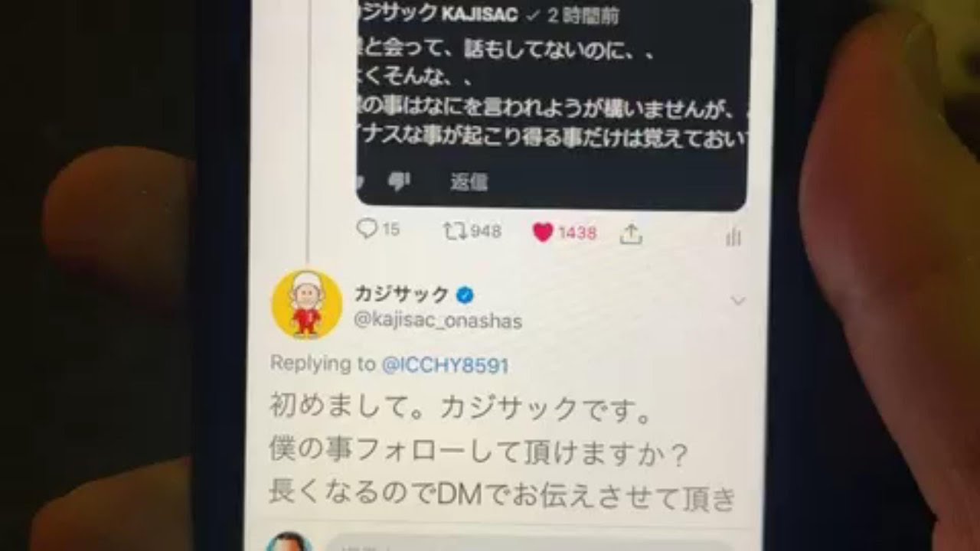Open the @ICCHY8591 mention link
The width and height of the screenshot is (980, 551).
click(x=445, y=365)
